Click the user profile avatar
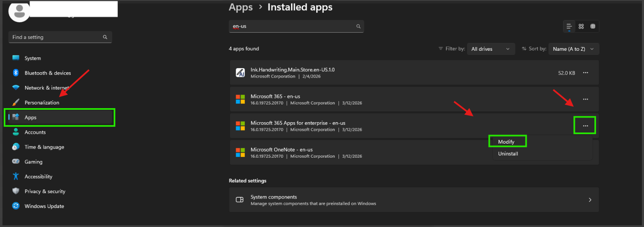 (x=19, y=12)
